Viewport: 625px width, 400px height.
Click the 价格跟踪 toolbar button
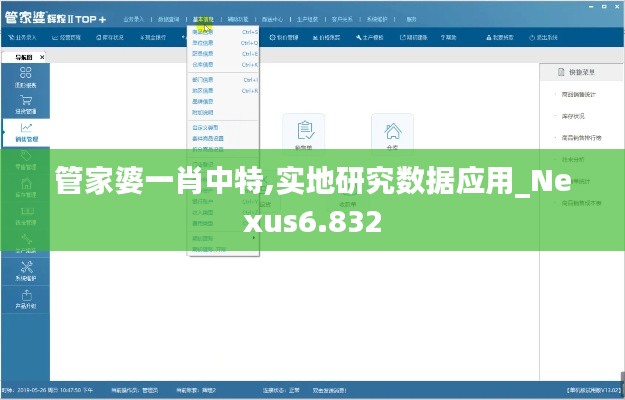pos(326,37)
